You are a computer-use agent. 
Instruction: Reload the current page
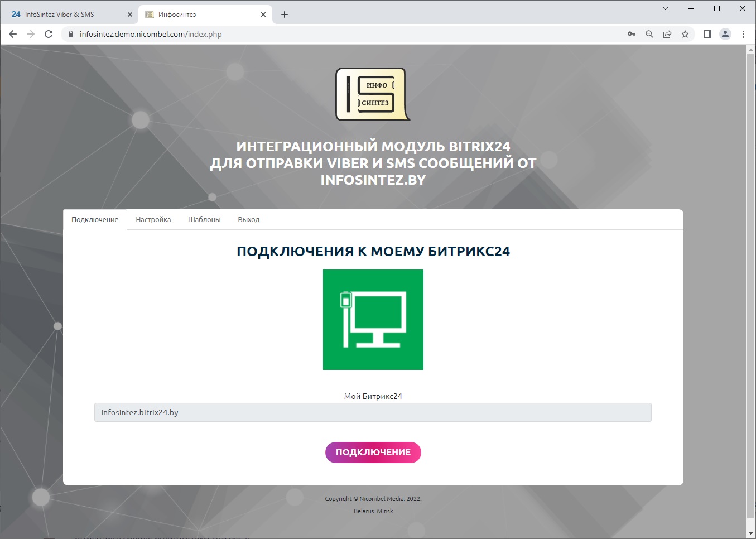[x=49, y=34]
